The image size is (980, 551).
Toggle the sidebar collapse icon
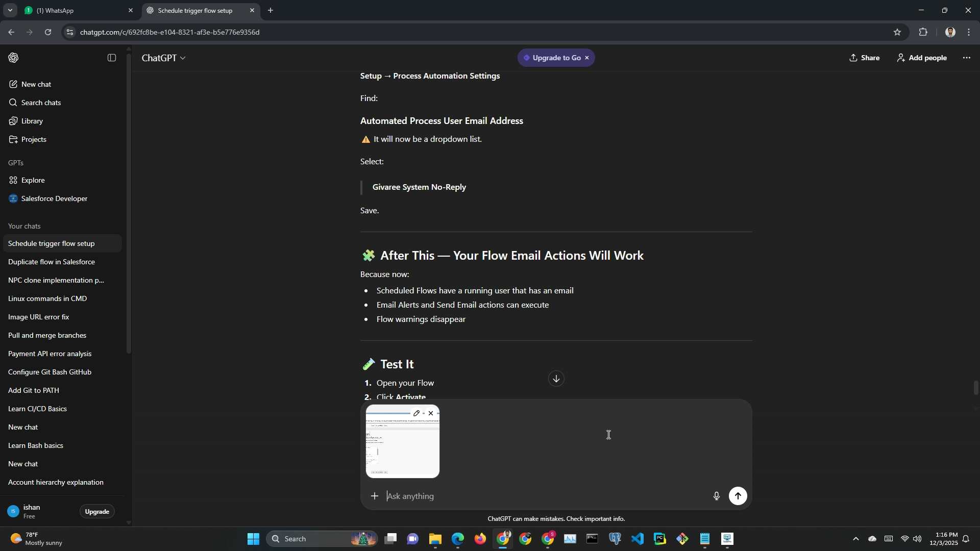coord(112,58)
